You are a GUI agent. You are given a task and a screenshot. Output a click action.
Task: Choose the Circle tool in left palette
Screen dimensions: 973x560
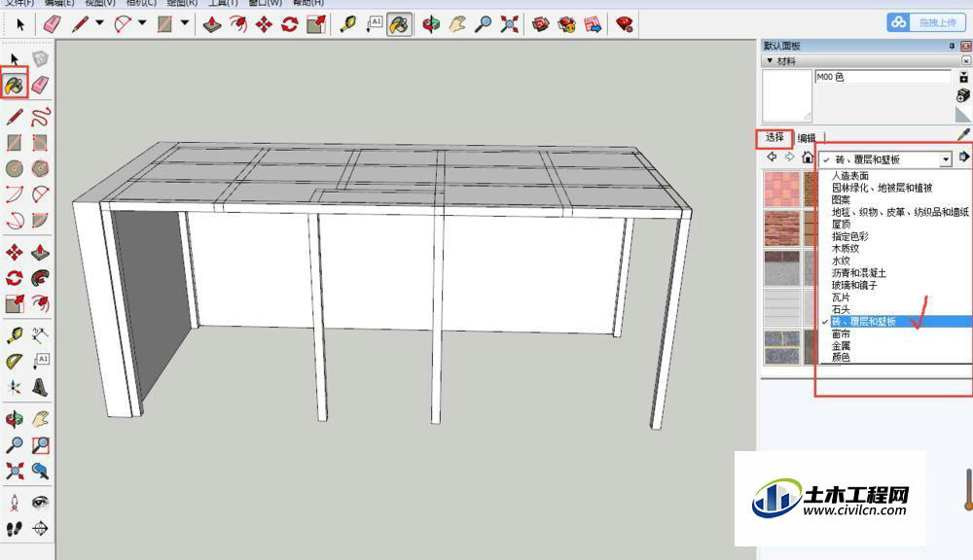pos(15,168)
